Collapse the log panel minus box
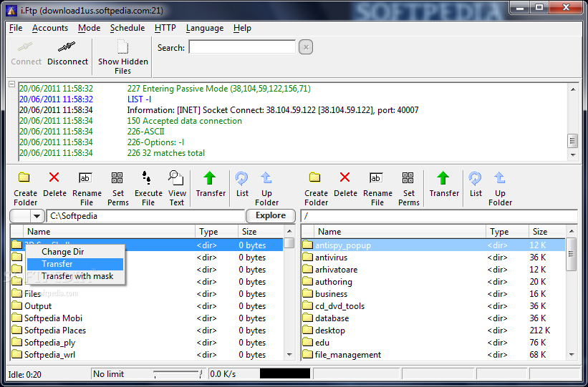 [x=11, y=84]
